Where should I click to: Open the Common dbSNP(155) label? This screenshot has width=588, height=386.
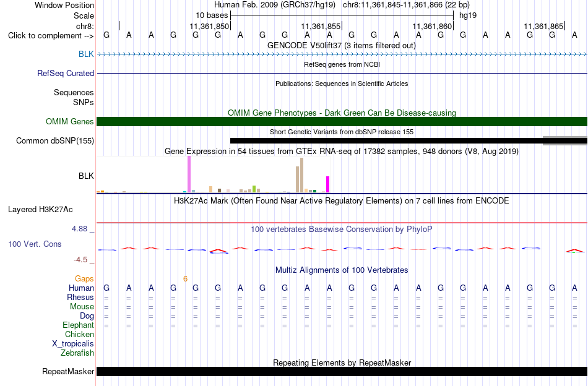55,140
